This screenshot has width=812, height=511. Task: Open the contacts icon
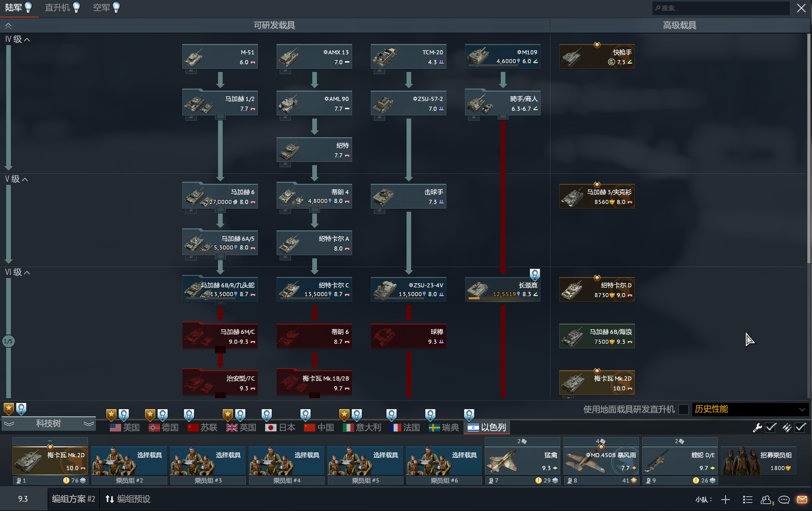(766, 500)
